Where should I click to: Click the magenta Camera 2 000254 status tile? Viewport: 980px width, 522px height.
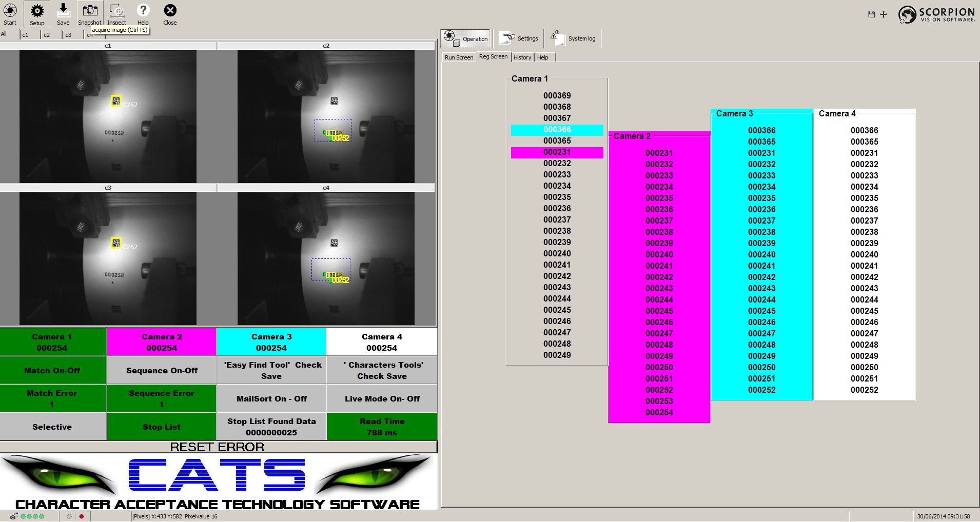[x=162, y=342]
